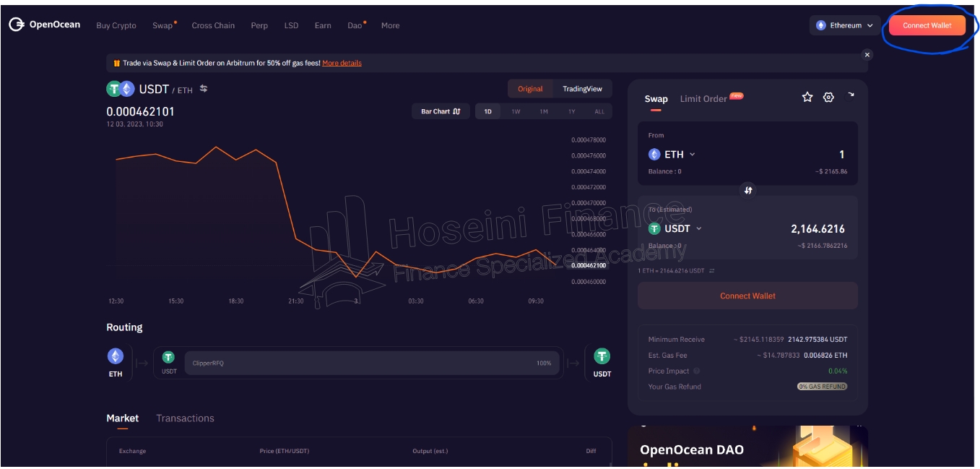Select the 1W timeframe

coord(516,111)
